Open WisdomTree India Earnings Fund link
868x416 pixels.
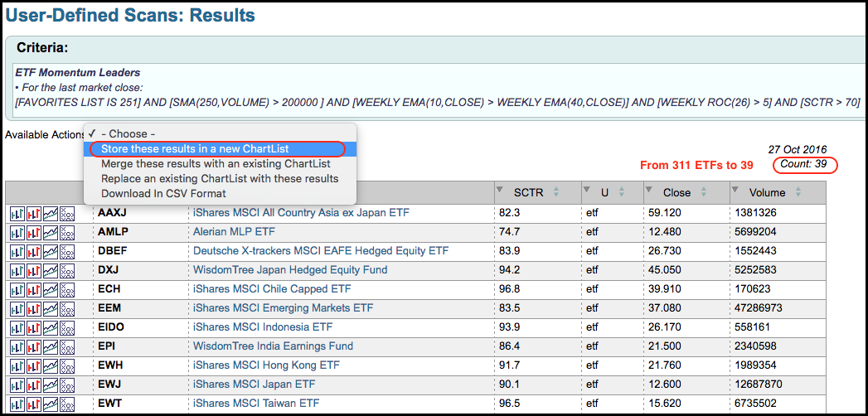(x=273, y=346)
